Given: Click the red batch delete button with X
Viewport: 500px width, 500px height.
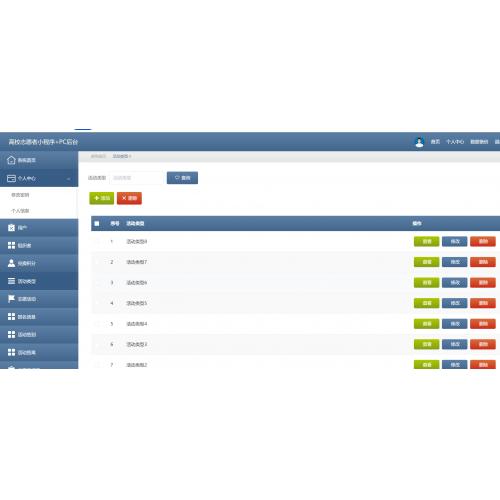Looking at the screenshot, I should (129, 198).
